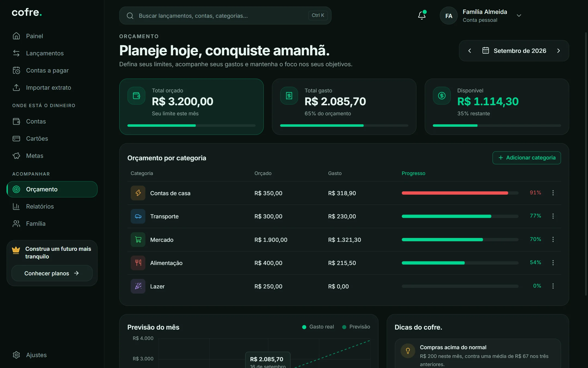
Task: Click the dollar icon in Disponível card
Action: coord(442,96)
